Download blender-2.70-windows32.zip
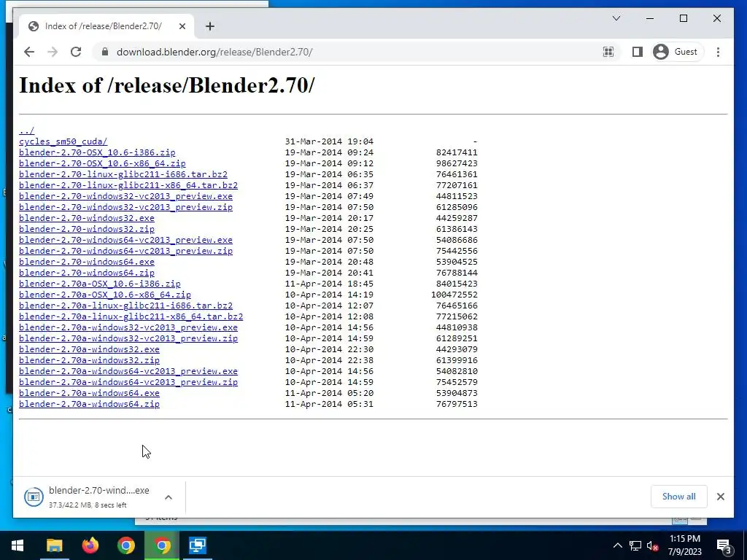The width and height of the screenshot is (747, 560). (x=87, y=229)
